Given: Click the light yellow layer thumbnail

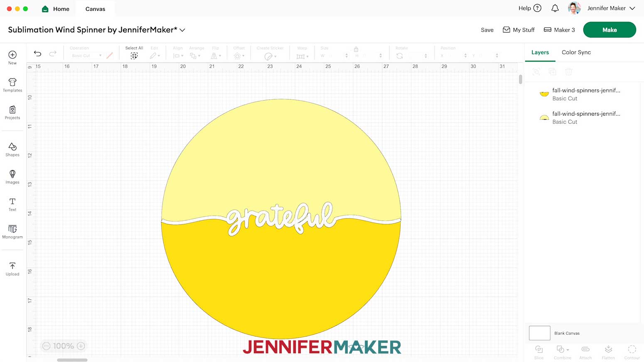Looking at the screenshot, I should click(544, 117).
